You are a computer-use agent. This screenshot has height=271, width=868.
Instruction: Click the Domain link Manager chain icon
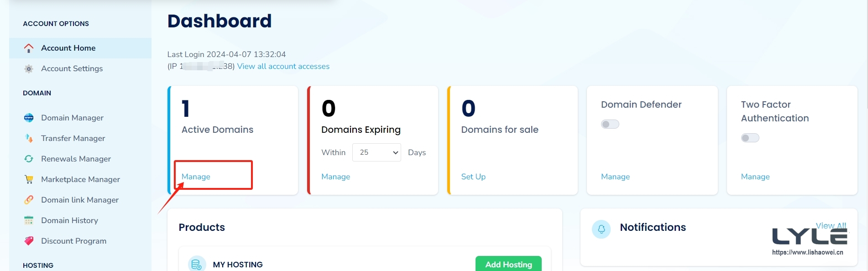coord(29,200)
